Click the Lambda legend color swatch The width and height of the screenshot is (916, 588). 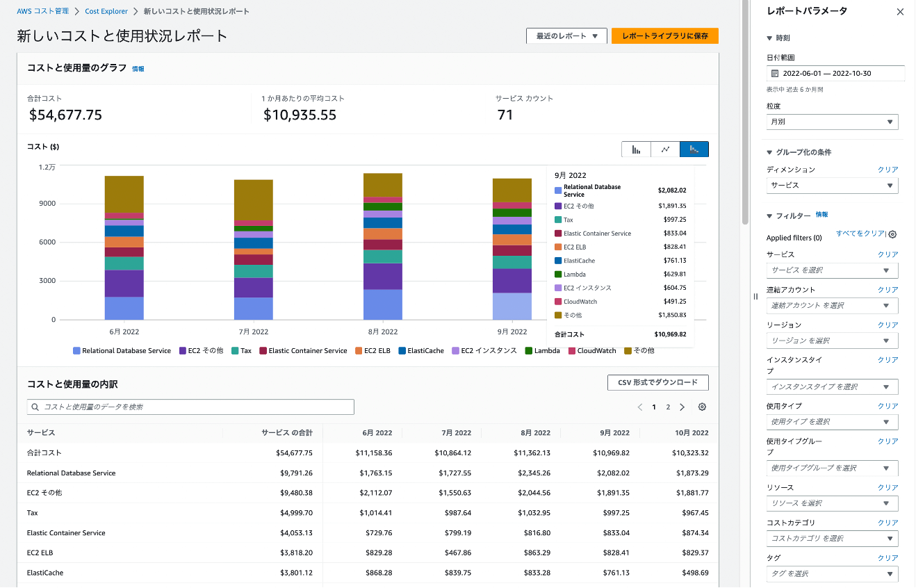click(528, 351)
